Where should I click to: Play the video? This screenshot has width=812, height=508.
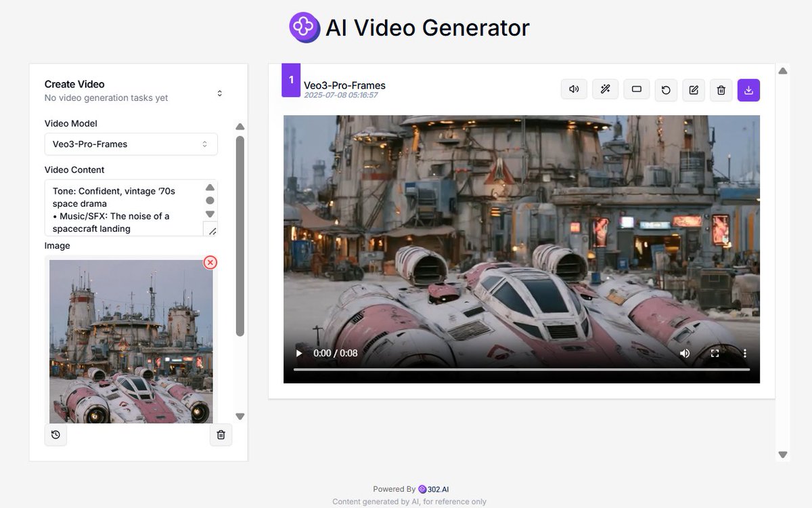(299, 353)
